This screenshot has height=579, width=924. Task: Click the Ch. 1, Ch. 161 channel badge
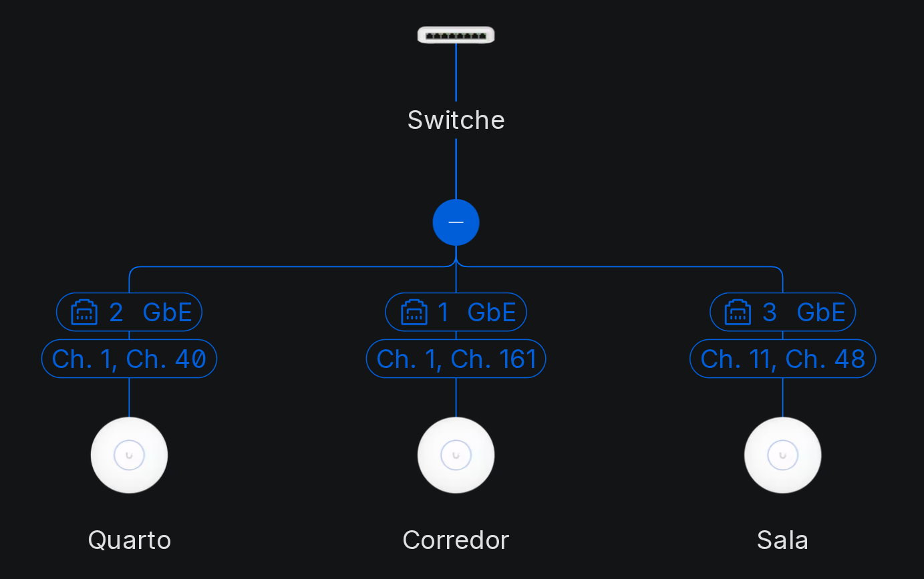pyautogui.click(x=456, y=359)
